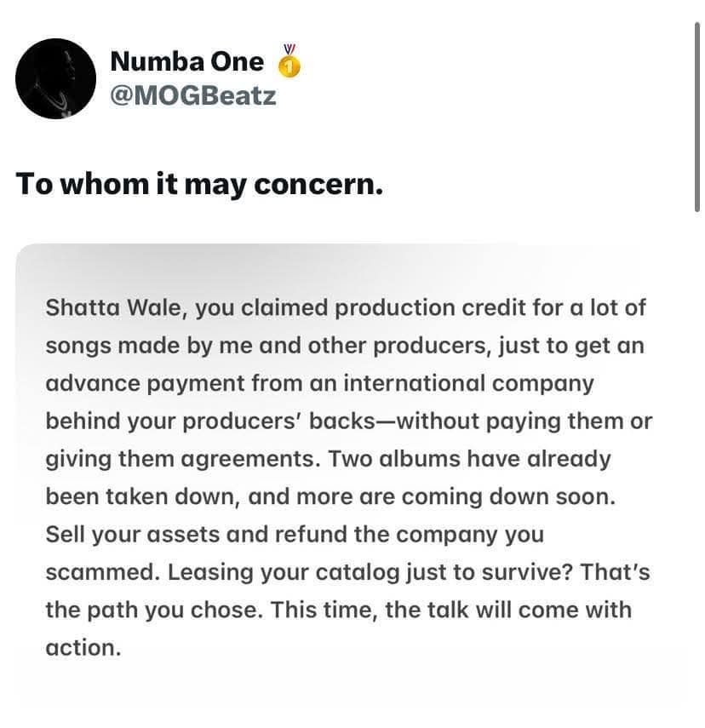Click the vertical scrollbar thumb

coord(696,117)
